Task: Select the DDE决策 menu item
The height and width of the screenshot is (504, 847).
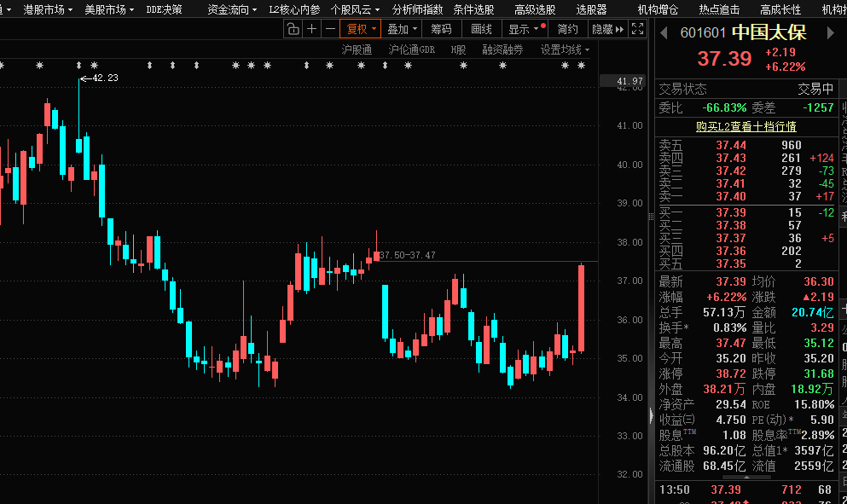Action: [164, 9]
